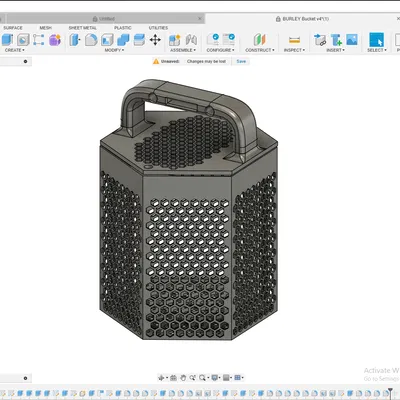Select the Split Body tool icon
Viewport: 400px width, 400px height.
pyautogui.click(x=139, y=40)
